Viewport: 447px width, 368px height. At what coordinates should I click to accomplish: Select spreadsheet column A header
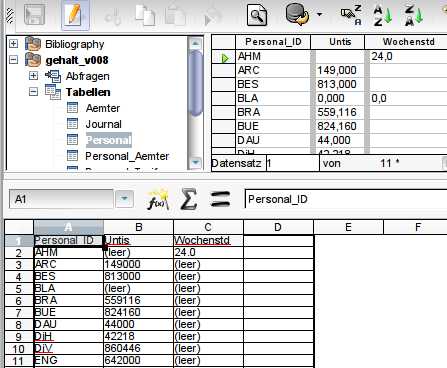68,227
